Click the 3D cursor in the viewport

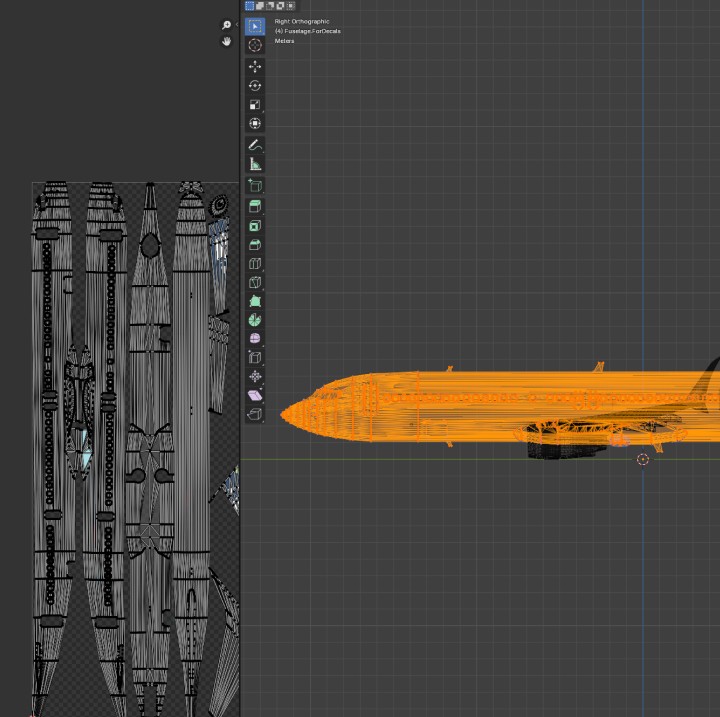(643, 460)
